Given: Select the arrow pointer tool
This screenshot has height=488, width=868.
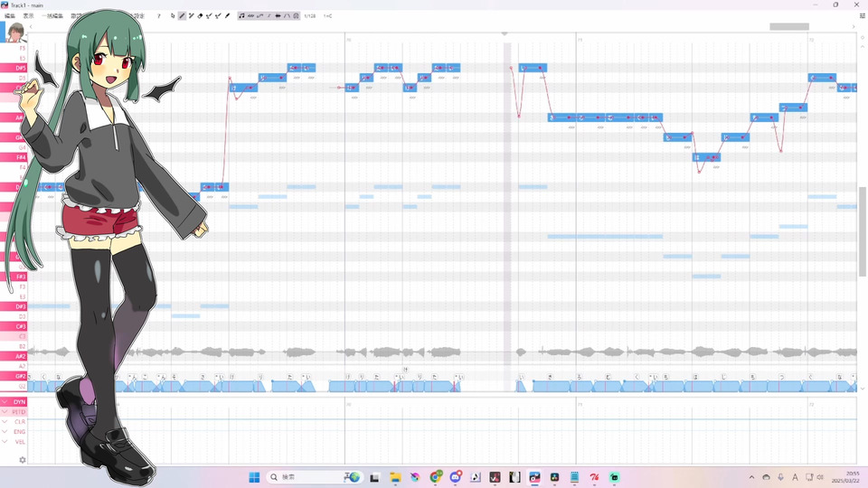Looking at the screenshot, I should click(x=173, y=16).
